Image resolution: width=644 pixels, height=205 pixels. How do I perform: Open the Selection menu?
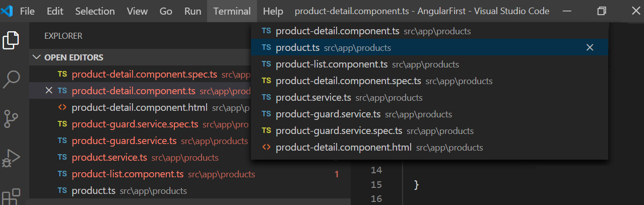95,11
